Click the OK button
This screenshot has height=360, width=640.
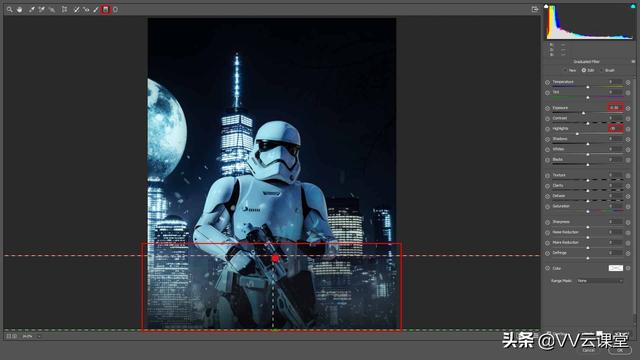pos(620,350)
